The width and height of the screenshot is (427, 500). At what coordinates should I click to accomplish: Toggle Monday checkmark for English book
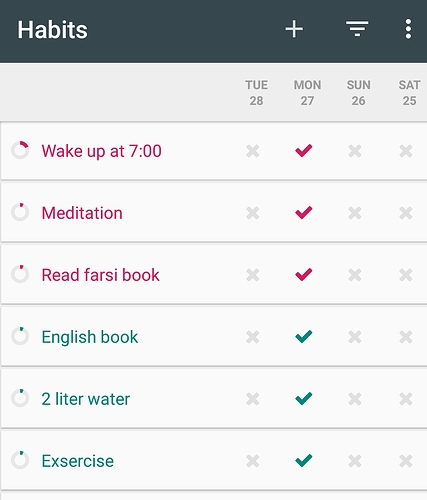point(304,337)
